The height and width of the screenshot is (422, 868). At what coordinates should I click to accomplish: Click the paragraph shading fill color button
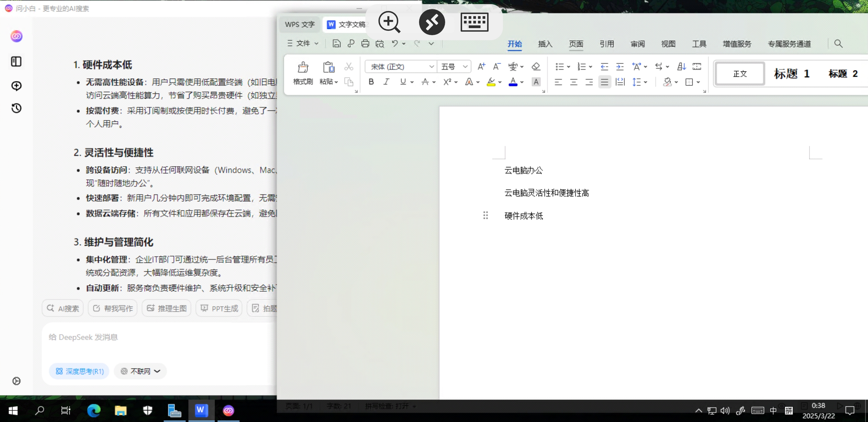pos(667,82)
